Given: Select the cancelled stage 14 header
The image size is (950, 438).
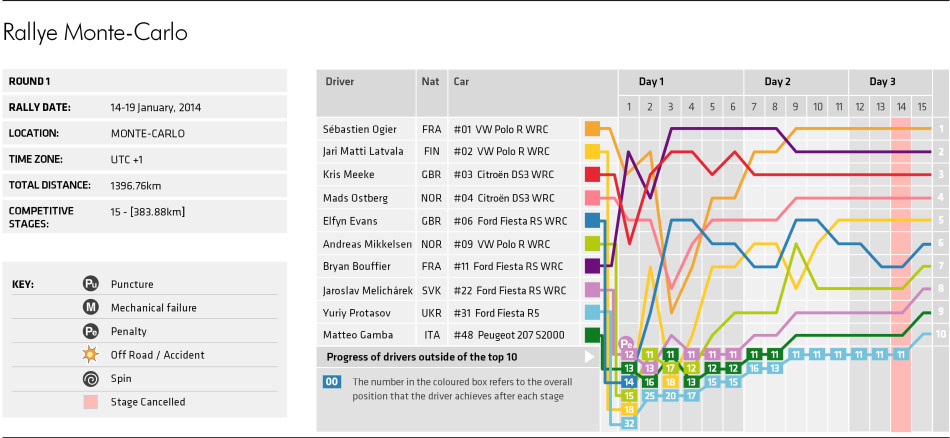Looking at the screenshot, I should 901,107.
